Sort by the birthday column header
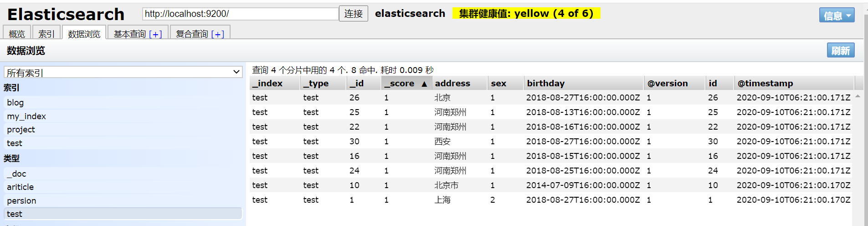This screenshot has width=868, height=226. tap(584, 83)
